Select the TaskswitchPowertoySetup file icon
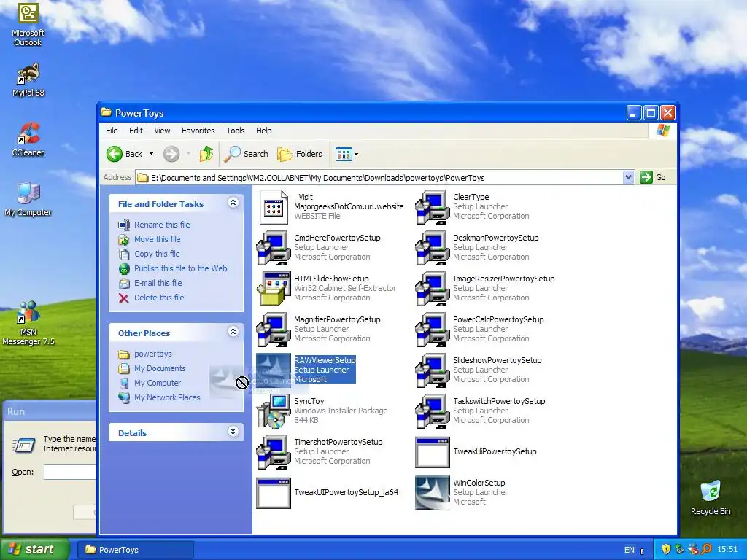 (433, 411)
